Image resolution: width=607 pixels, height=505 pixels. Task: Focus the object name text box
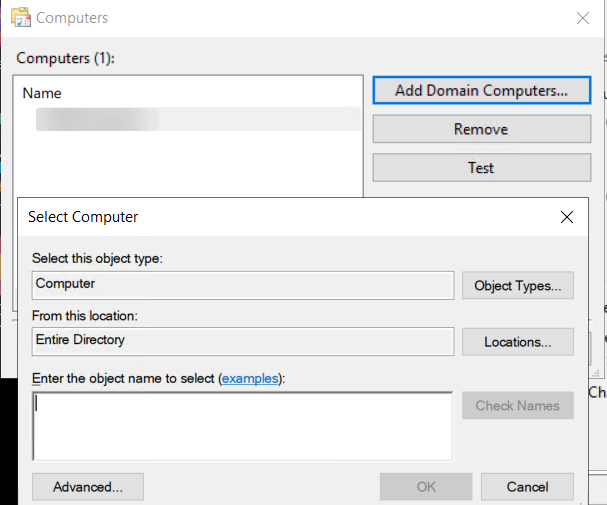tap(242, 425)
